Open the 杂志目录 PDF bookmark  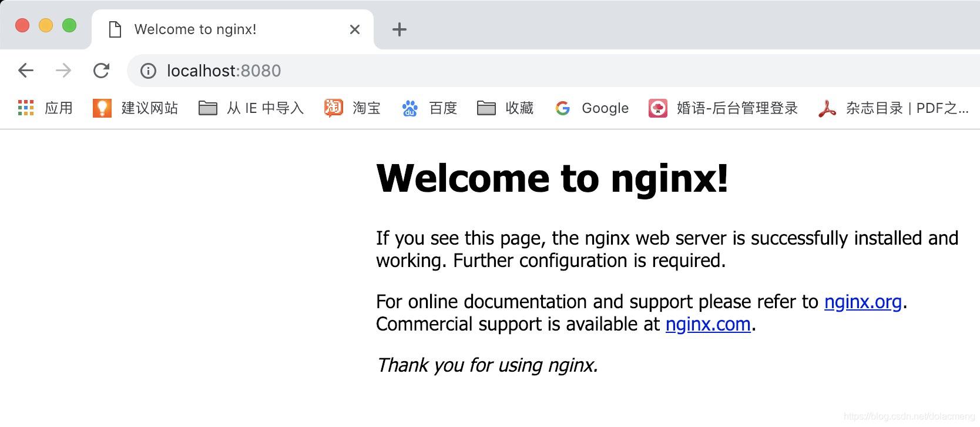[x=893, y=108]
